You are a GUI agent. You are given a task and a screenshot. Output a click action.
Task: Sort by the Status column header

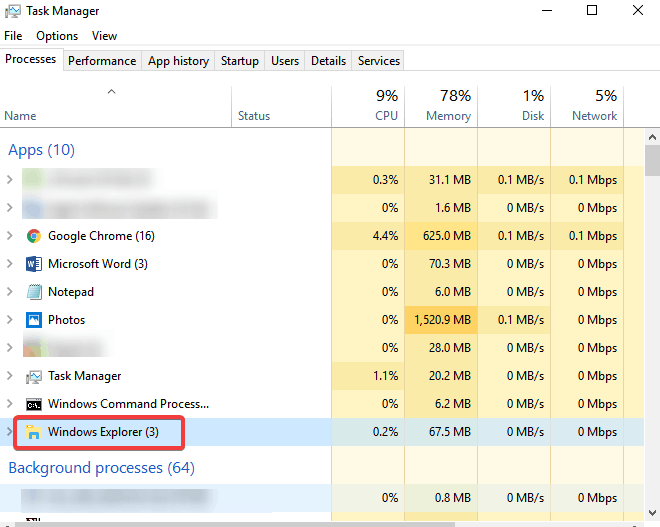coord(281,106)
